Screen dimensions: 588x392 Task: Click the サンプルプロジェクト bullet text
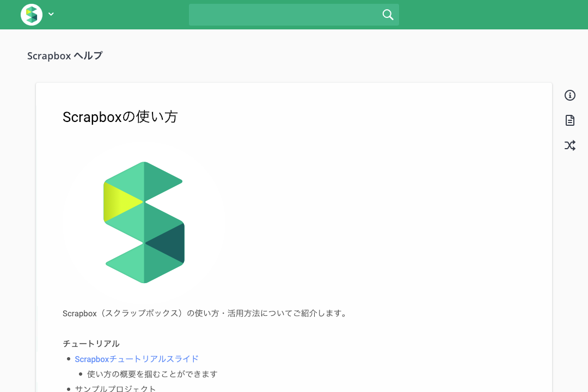115,389
